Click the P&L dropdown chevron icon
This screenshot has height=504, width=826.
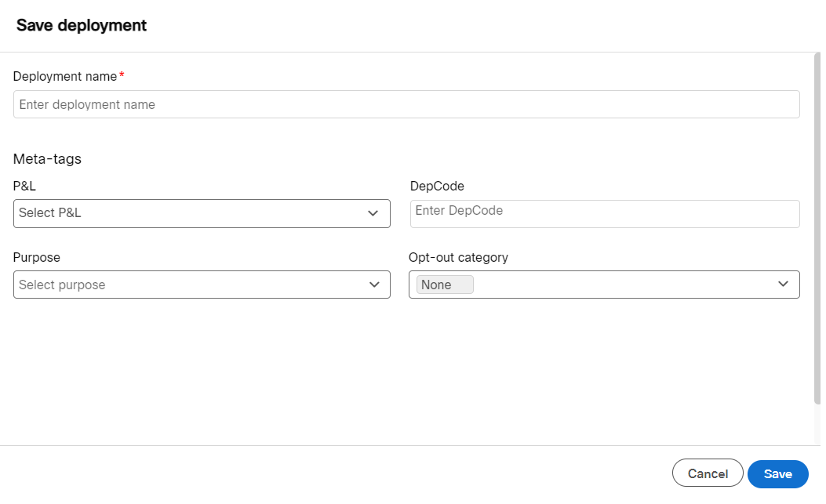(x=374, y=213)
